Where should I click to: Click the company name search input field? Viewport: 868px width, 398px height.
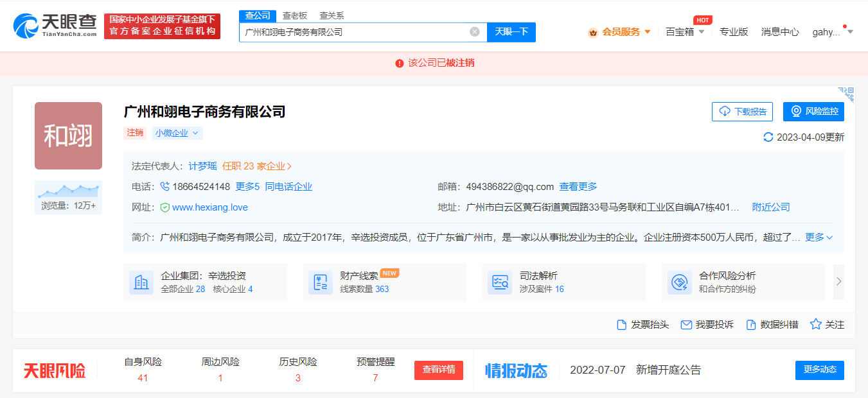pyautogui.click(x=353, y=32)
